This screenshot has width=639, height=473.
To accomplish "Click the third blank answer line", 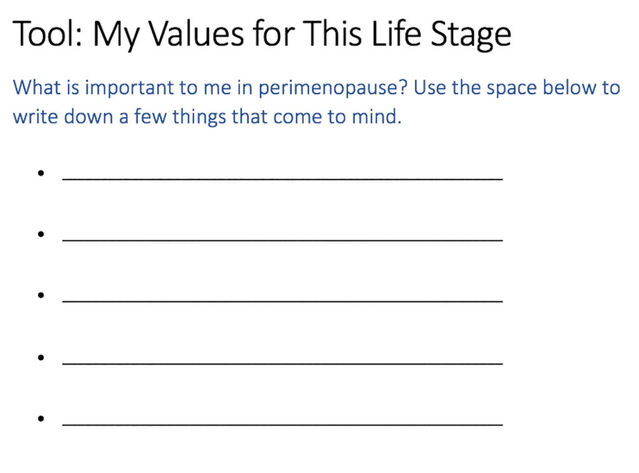I will click(x=282, y=299).
